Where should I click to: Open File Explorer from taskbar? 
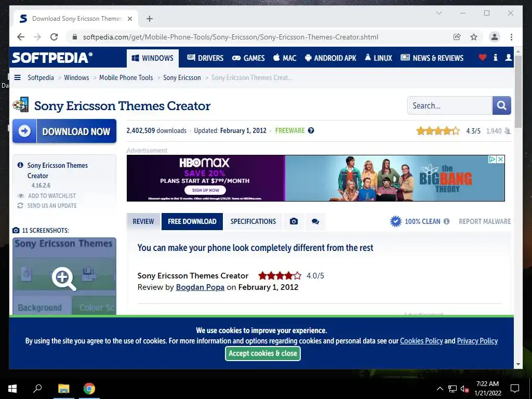63,389
